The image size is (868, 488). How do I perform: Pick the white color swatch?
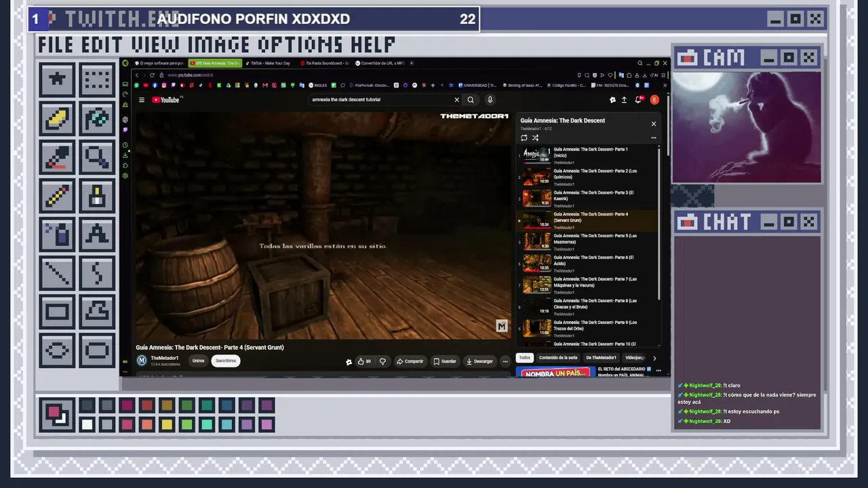87,425
